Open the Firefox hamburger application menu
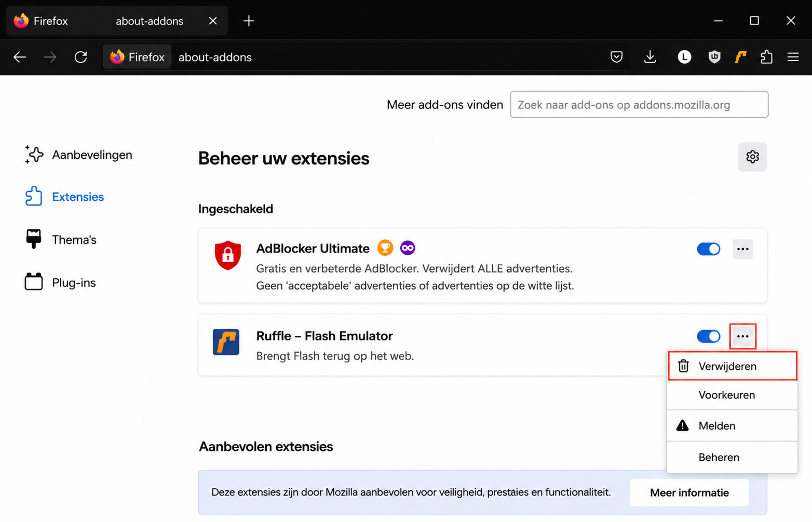The width and height of the screenshot is (812, 522). [793, 57]
